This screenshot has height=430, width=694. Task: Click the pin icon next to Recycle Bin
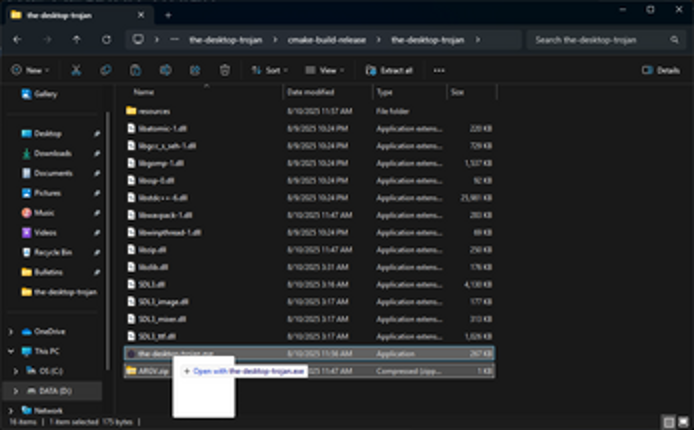[96, 253]
